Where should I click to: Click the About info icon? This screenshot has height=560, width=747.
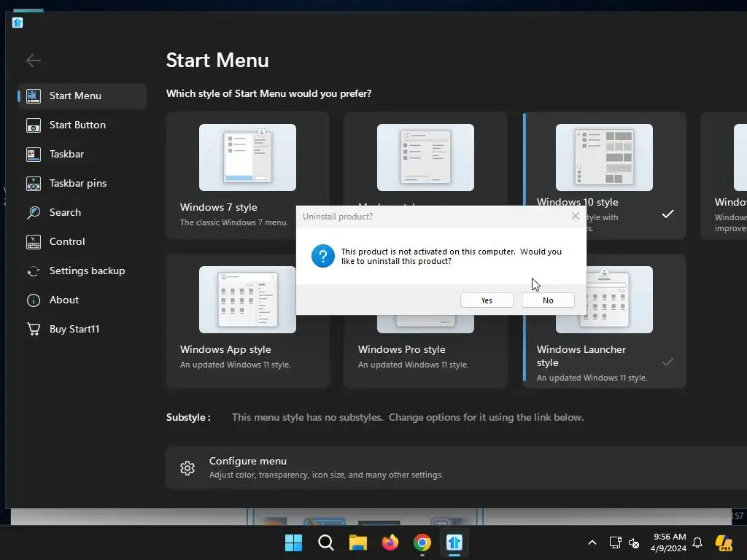coord(34,300)
